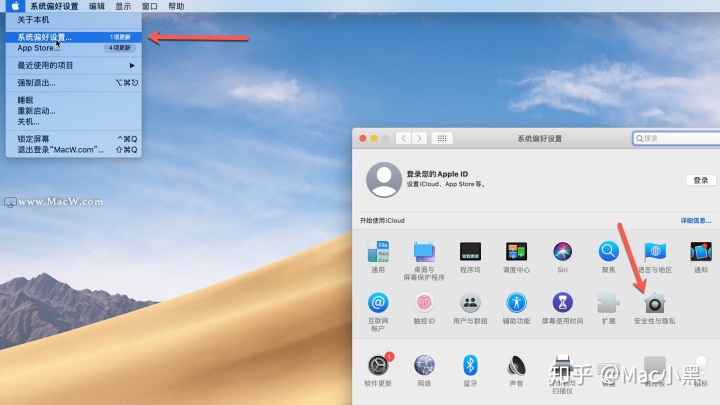Viewport: 720px width, 405px height.
Task: Choose 睡眠 from Apple menu
Action: (x=73, y=100)
